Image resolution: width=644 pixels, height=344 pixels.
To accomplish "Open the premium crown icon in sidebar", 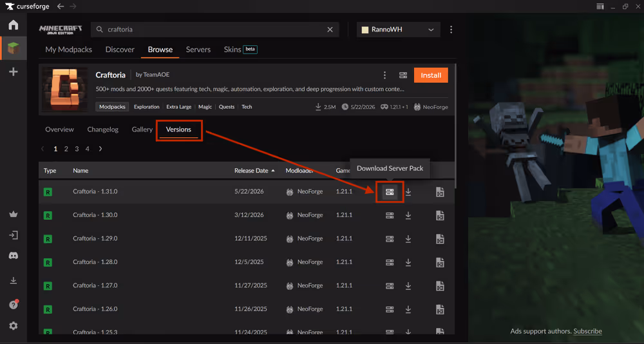I will tap(13, 214).
